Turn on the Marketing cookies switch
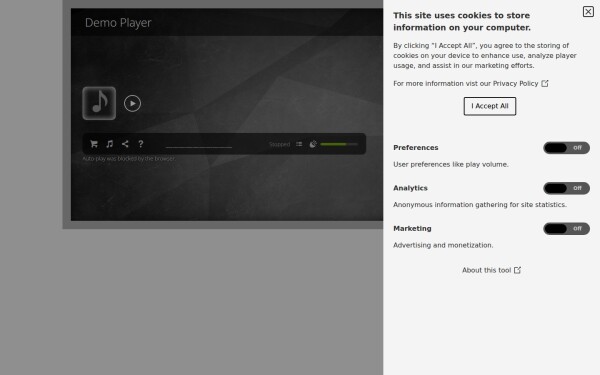This screenshot has height=375, width=600. 566,229
